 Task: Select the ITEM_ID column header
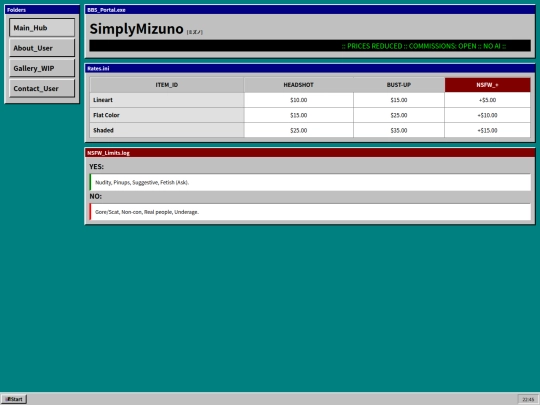coord(167,85)
